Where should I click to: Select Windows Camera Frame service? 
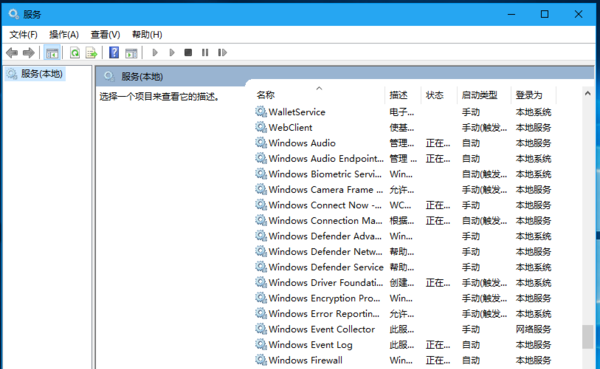tap(326, 189)
